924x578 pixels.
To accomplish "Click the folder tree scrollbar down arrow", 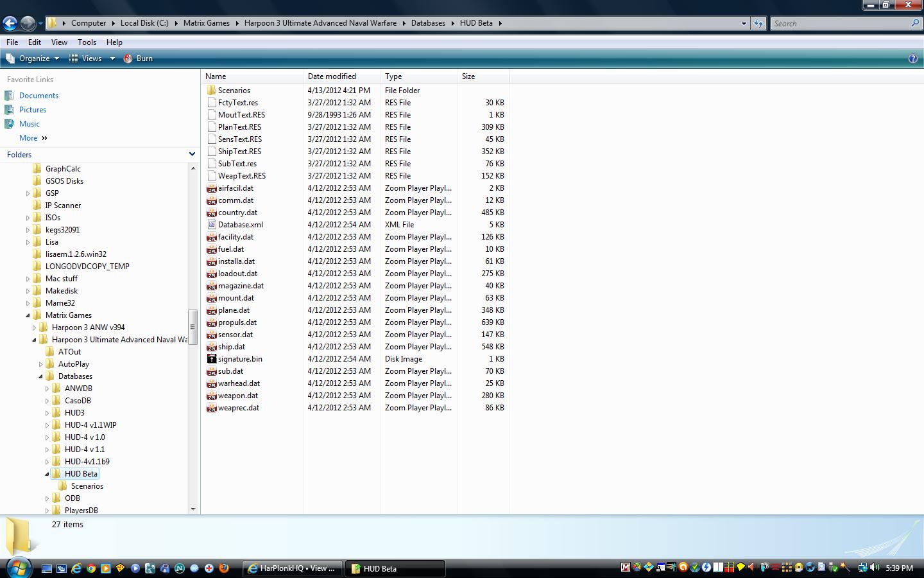I will tap(193, 509).
